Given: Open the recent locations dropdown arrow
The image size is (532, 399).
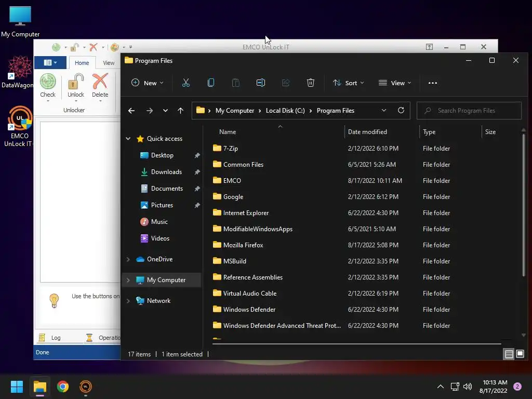Looking at the screenshot, I should point(165,111).
